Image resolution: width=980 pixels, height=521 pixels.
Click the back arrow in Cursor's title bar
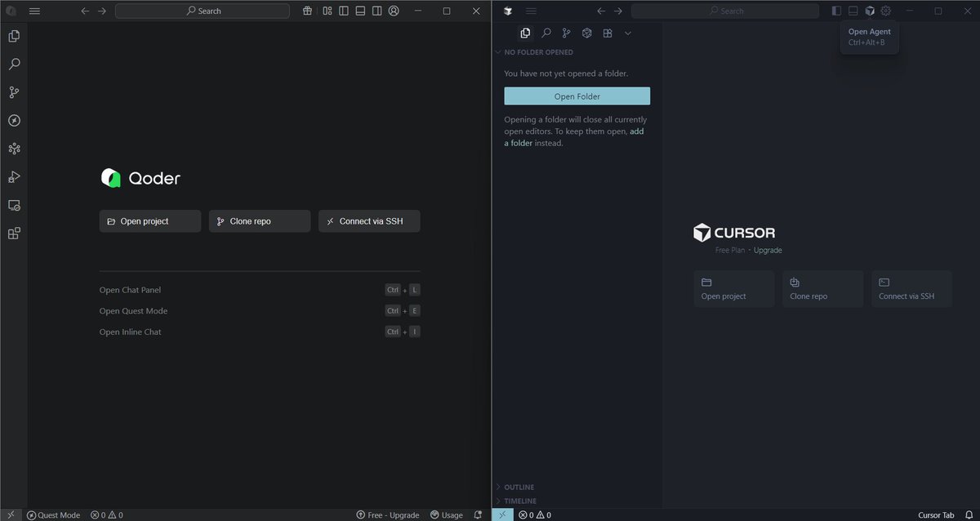[601, 11]
